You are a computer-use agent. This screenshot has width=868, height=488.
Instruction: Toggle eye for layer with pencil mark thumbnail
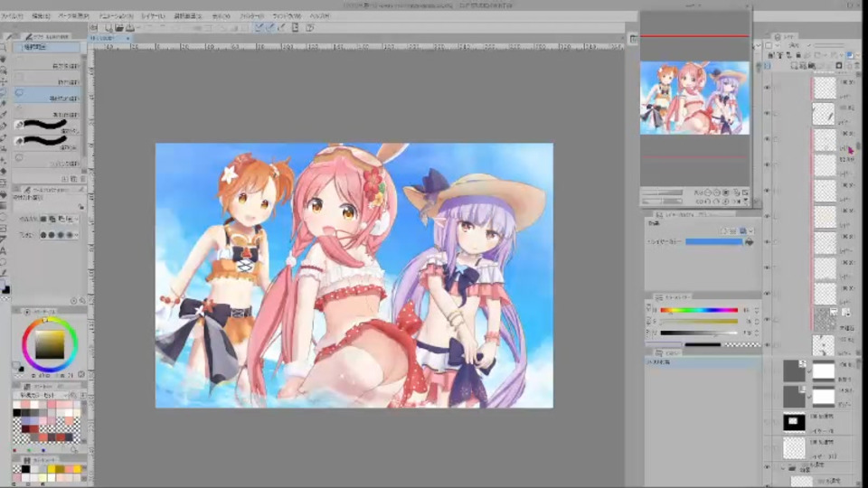[x=767, y=113]
